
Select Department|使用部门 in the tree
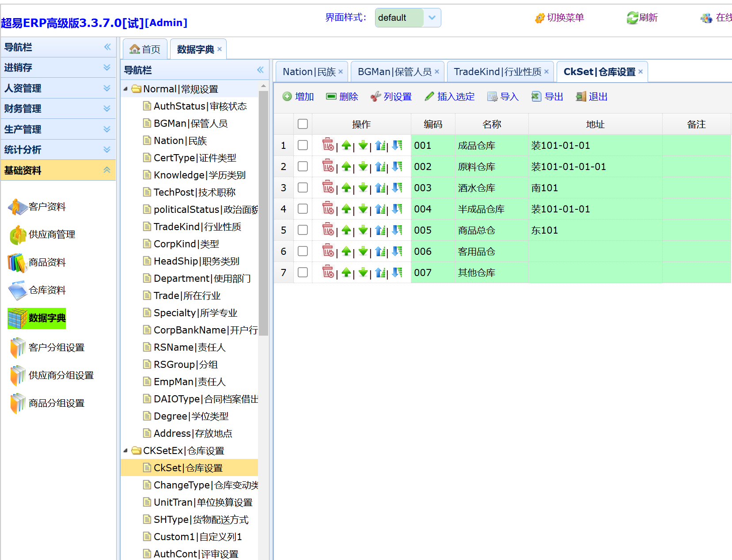[x=201, y=279]
